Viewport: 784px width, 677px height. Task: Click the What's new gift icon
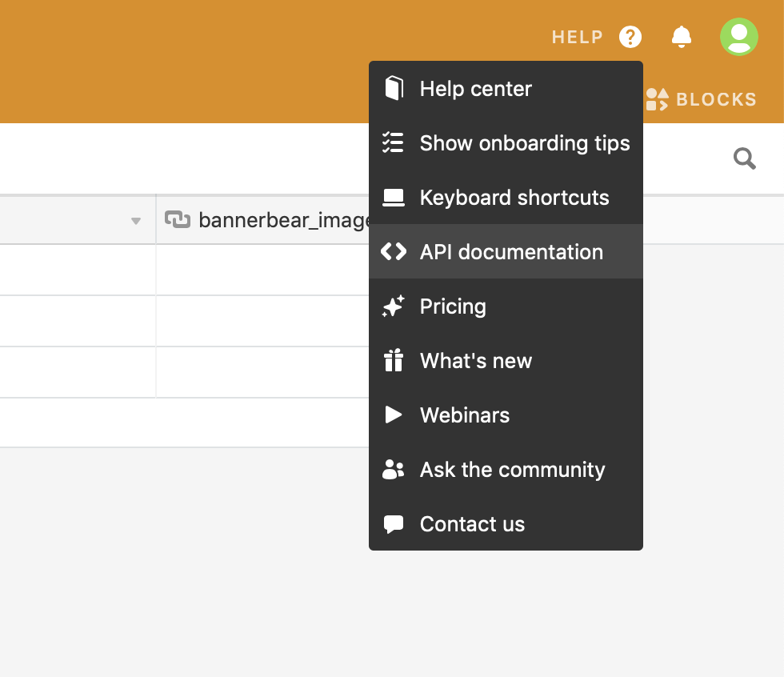[393, 360]
